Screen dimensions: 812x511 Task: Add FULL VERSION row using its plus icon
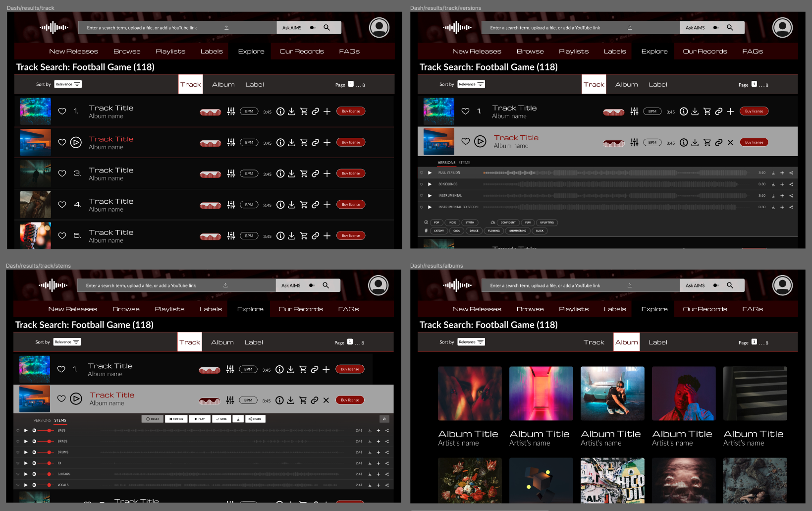coord(782,173)
